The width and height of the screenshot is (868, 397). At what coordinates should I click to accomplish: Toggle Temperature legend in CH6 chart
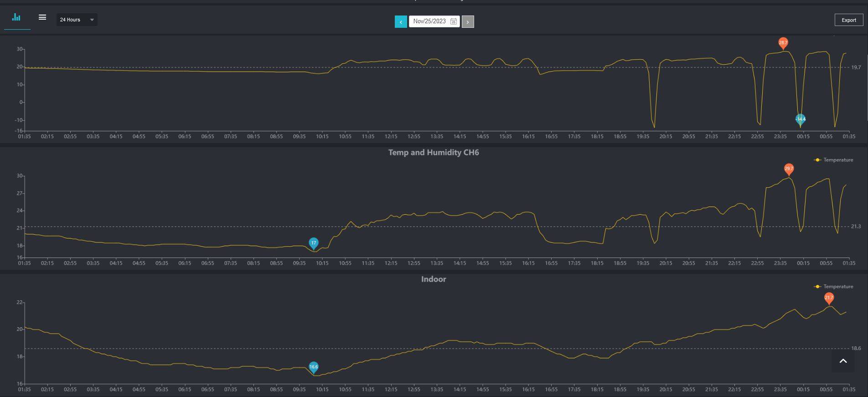point(833,160)
